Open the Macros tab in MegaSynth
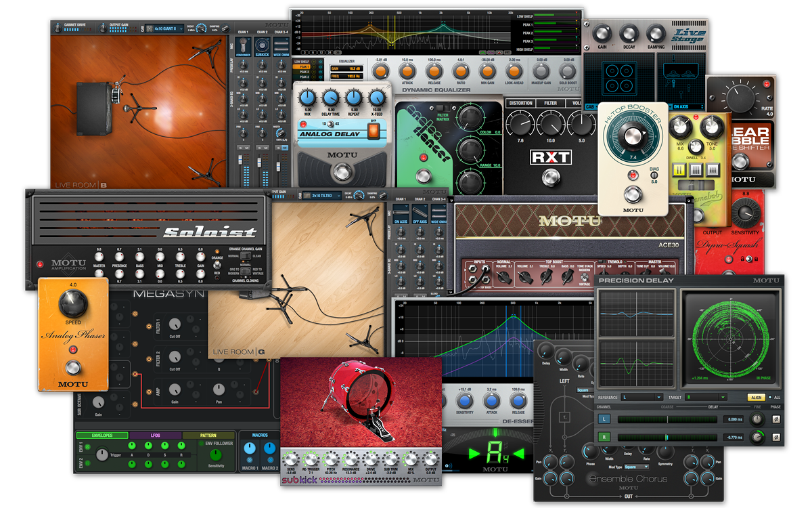The width and height of the screenshot is (812, 508). tap(260, 436)
